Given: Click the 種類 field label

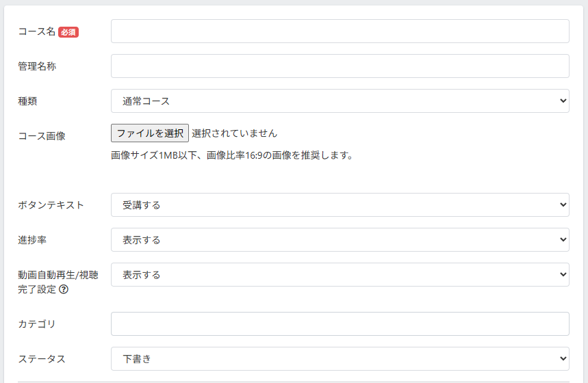Looking at the screenshot, I should [27, 101].
